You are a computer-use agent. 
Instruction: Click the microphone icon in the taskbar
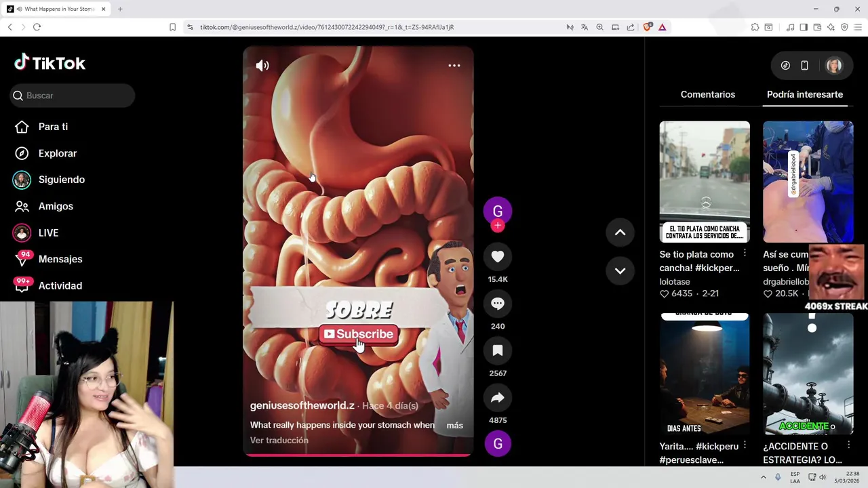coord(778,477)
